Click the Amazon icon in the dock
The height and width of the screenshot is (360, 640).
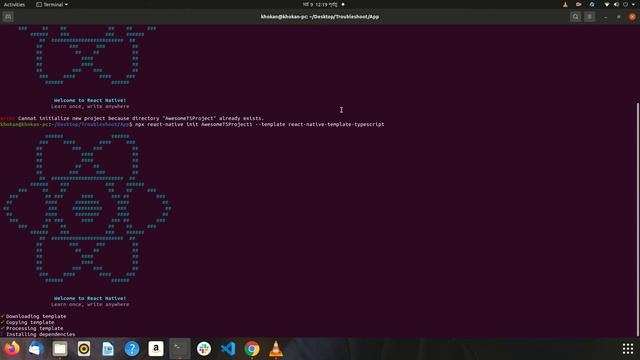pyautogui.click(x=156, y=349)
